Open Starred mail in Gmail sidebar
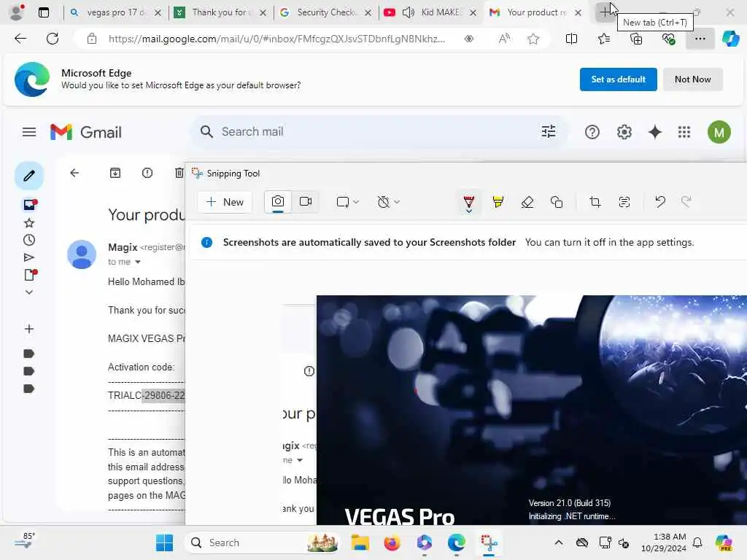The image size is (747, 560). click(x=29, y=223)
